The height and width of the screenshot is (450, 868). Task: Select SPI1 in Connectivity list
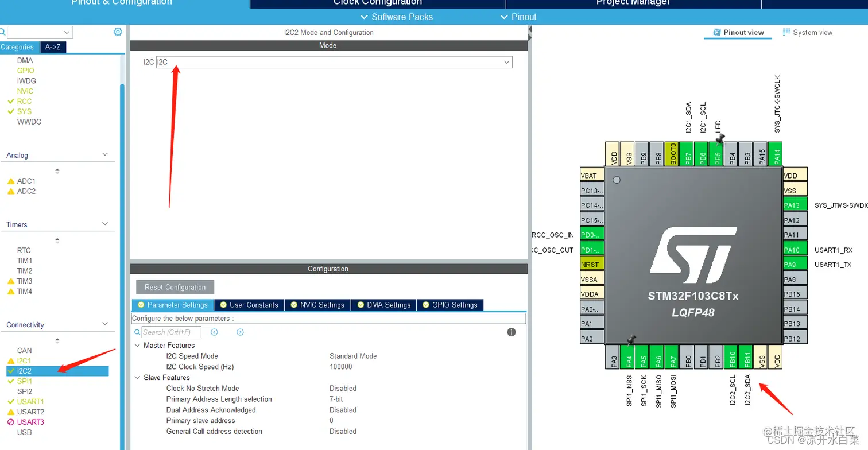tap(25, 381)
